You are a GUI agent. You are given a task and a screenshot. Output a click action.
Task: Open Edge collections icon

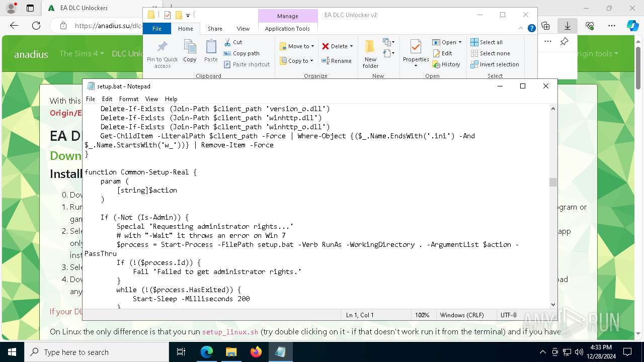(545, 26)
